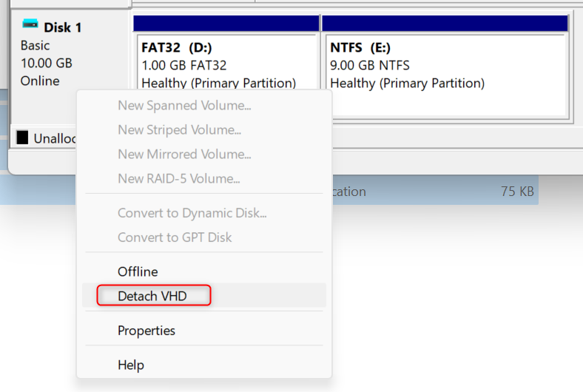Viewport: 583px width, 392px height.
Task: Click the Disk 1 label text
Action: coord(63,27)
